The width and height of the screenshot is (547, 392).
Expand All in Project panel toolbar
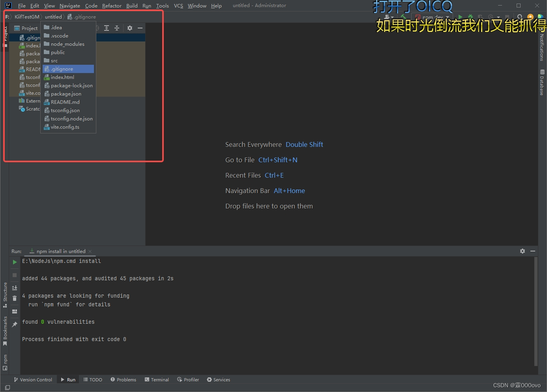107,28
